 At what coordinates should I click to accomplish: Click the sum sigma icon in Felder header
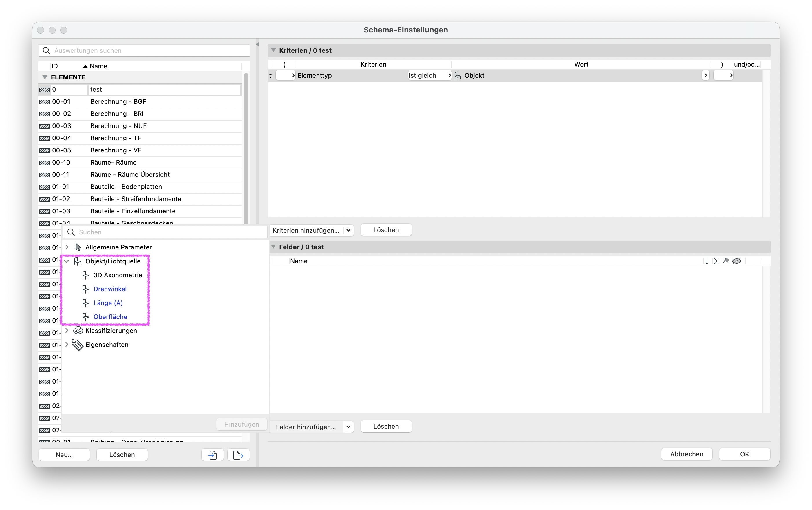coord(716,261)
